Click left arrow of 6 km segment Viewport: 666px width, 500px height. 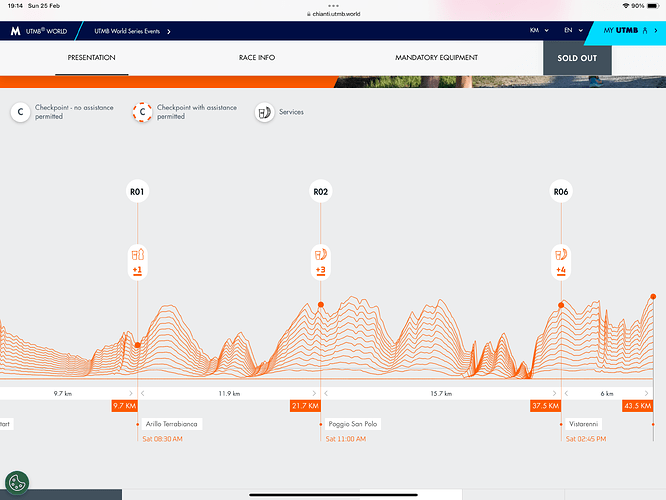coord(567,393)
